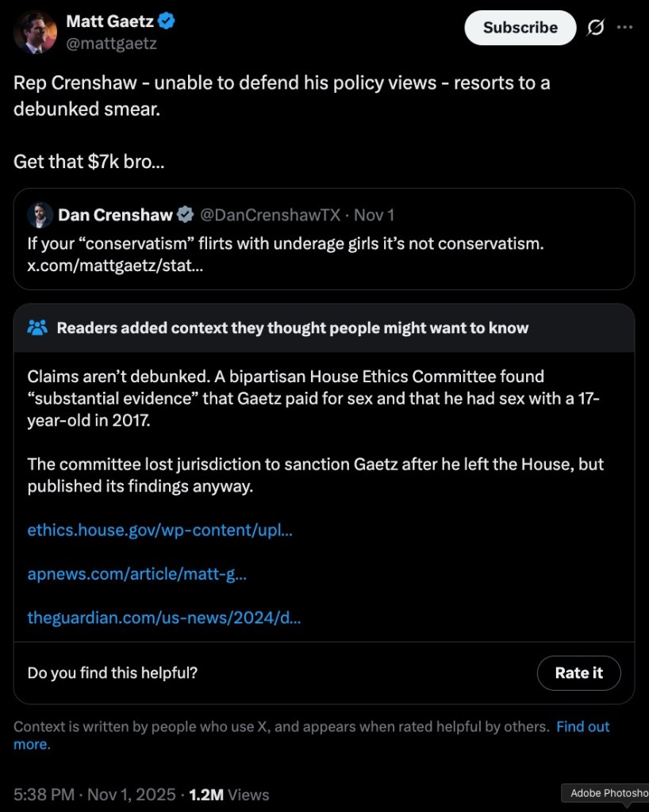Click Dan Crenshaw's verified badge

186,214
